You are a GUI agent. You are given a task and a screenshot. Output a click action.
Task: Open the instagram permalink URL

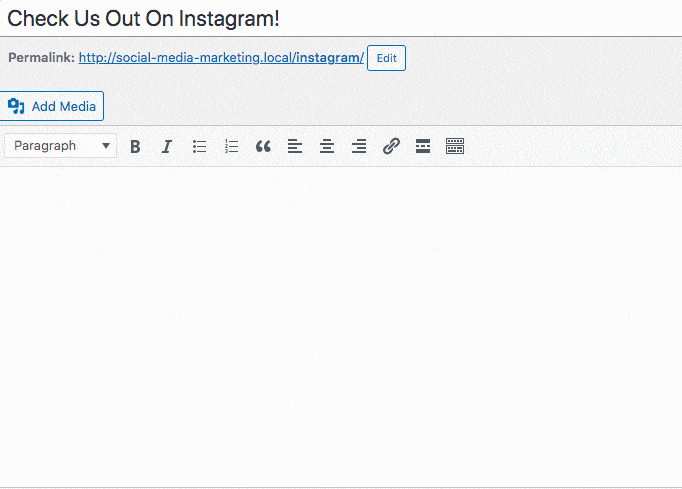pos(221,57)
